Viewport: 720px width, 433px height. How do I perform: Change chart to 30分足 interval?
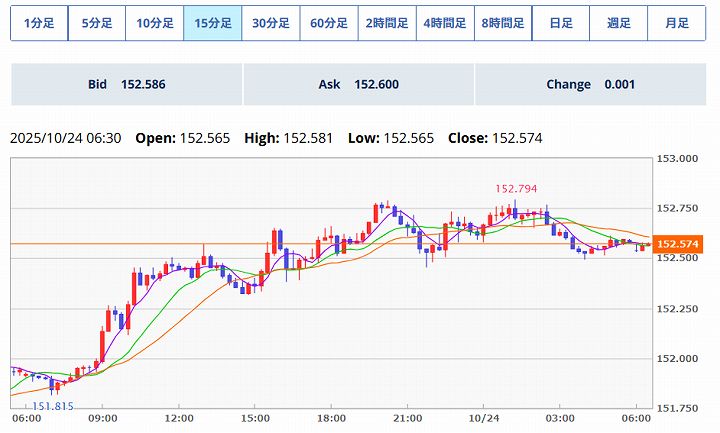point(271,23)
